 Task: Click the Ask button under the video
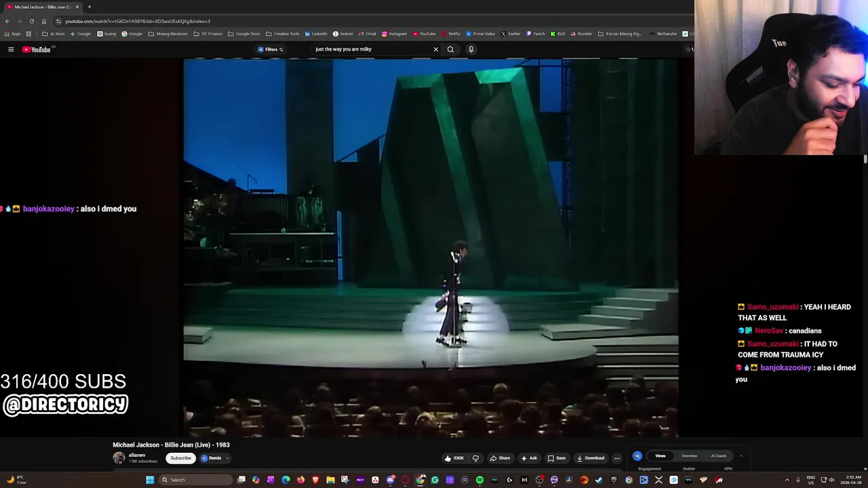529,458
